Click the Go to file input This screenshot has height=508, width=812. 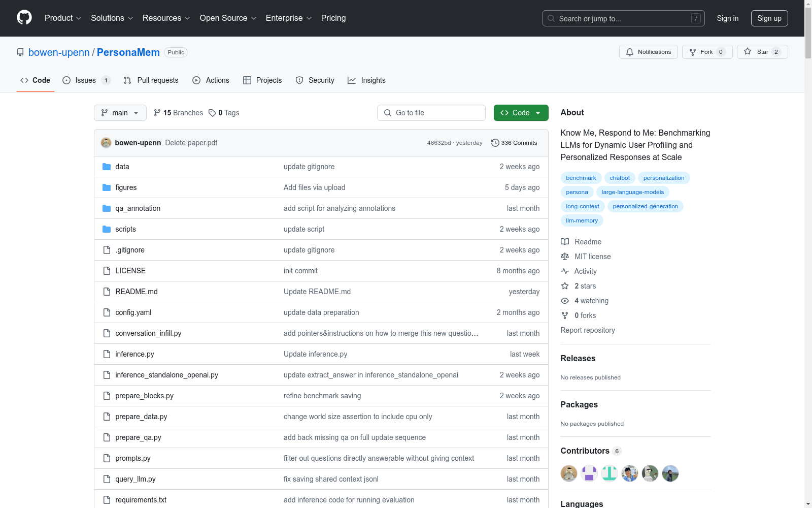point(431,113)
